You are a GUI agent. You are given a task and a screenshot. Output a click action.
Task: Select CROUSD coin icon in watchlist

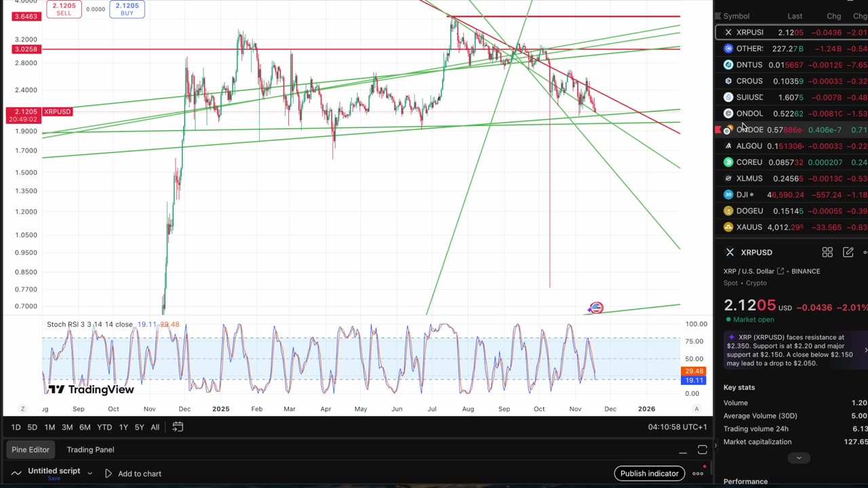[x=728, y=81]
